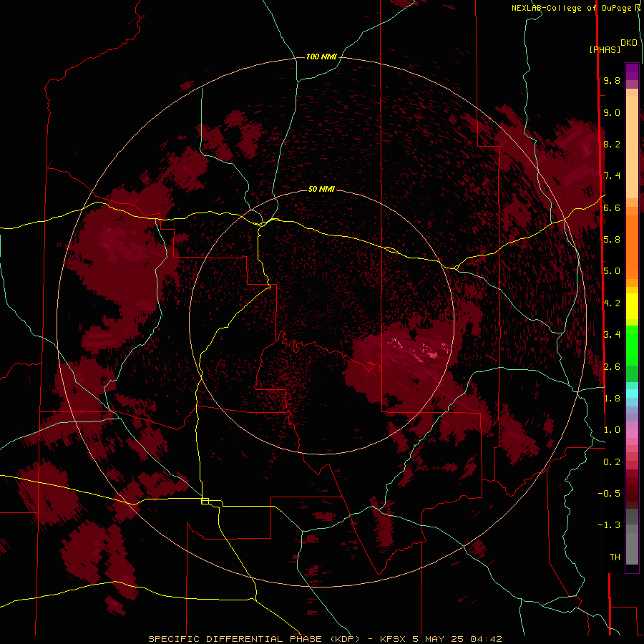
Task: Click the -0.5 value on the color scale
Action: [x=609, y=494]
